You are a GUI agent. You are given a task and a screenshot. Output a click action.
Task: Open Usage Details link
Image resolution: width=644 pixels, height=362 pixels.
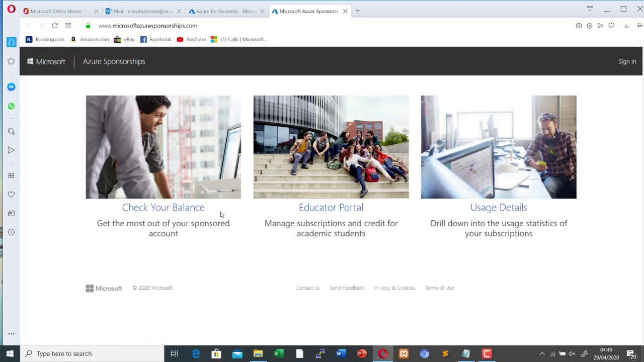click(499, 207)
